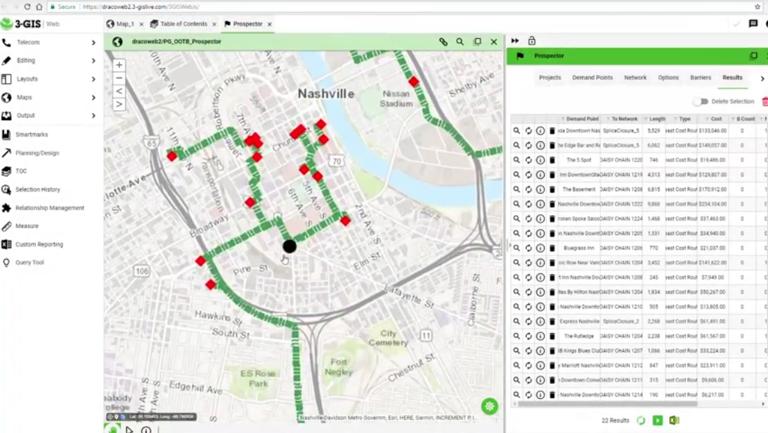
Task: Expand the Telecom menu chevron
Action: [93, 43]
